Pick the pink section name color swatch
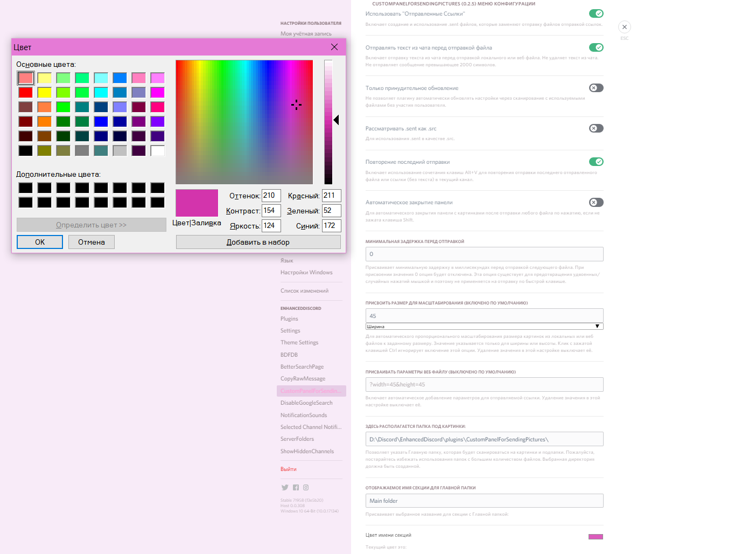This screenshot has width=756, height=554. (x=596, y=536)
